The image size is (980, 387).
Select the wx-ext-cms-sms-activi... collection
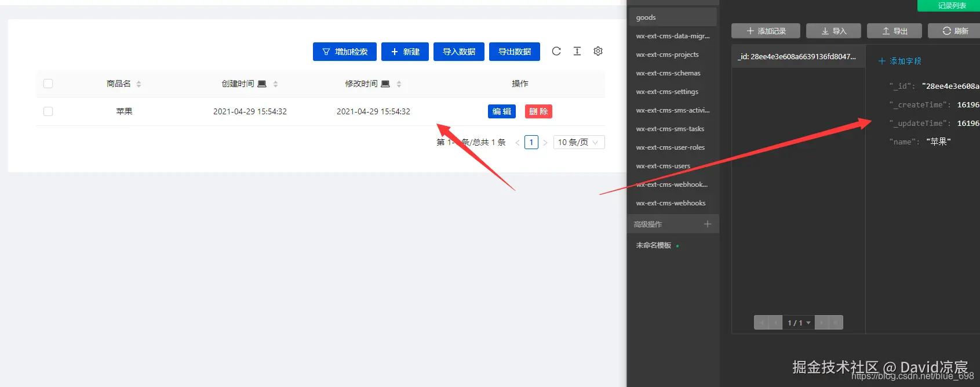pyautogui.click(x=673, y=110)
